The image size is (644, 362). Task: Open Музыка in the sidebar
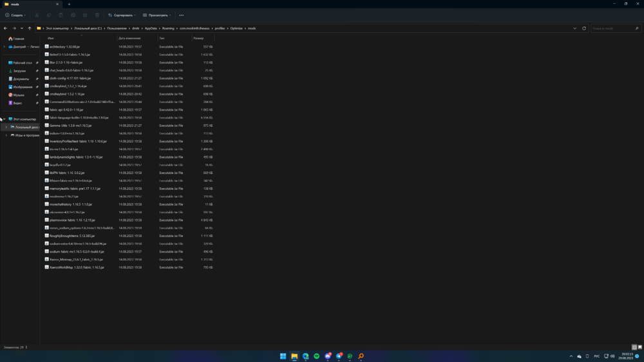(19, 95)
